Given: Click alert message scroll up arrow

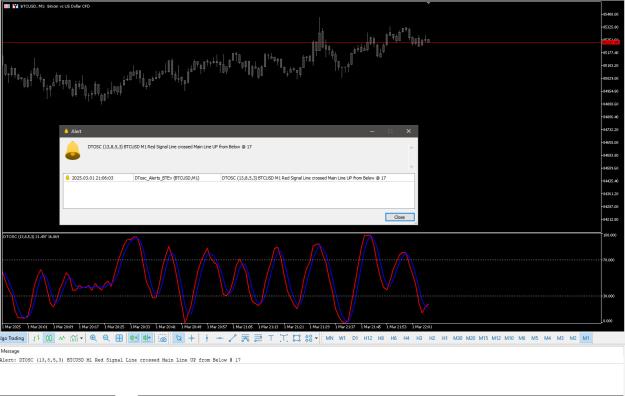Looking at the screenshot, I should pos(411,148).
